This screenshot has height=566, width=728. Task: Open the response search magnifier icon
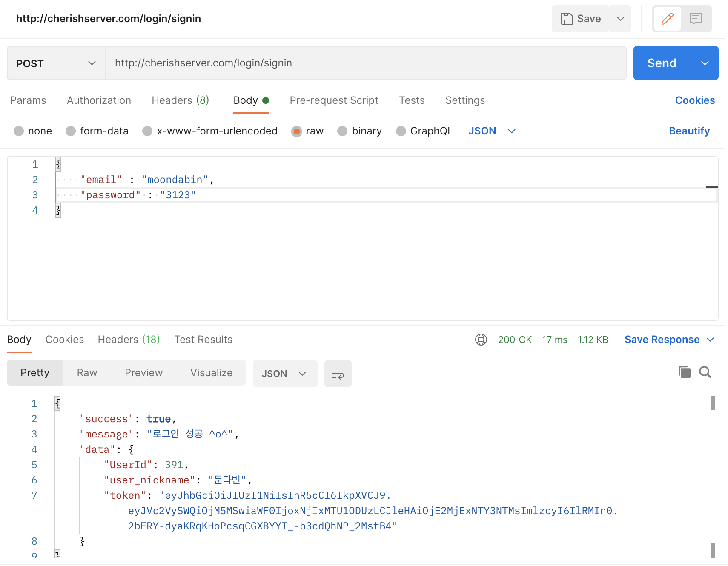[x=705, y=372]
